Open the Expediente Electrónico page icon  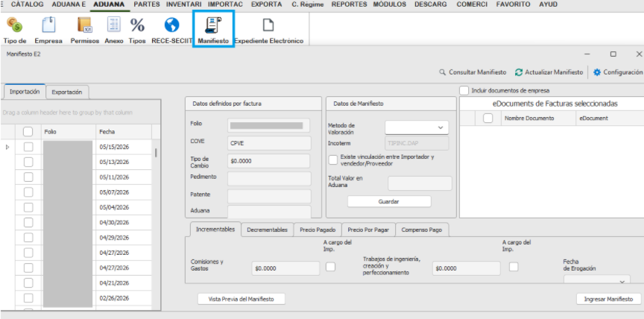(268, 25)
